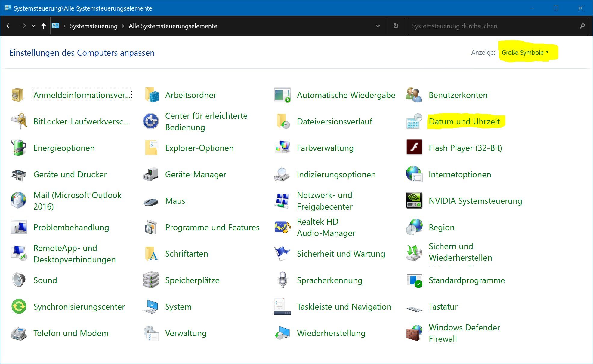Click the Maus mouse icon

click(151, 202)
